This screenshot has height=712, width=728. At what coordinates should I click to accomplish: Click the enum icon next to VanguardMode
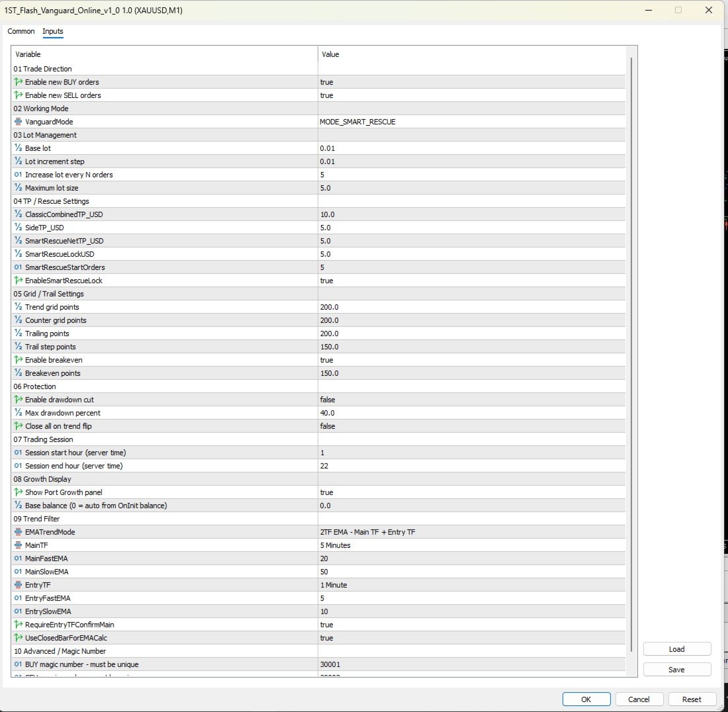point(18,122)
